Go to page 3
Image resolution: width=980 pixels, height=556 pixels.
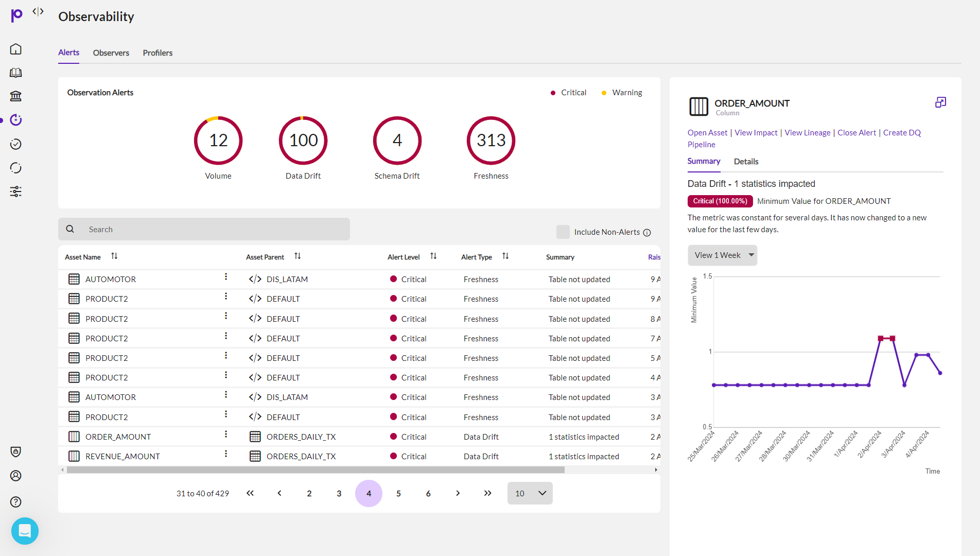pos(339,493)
